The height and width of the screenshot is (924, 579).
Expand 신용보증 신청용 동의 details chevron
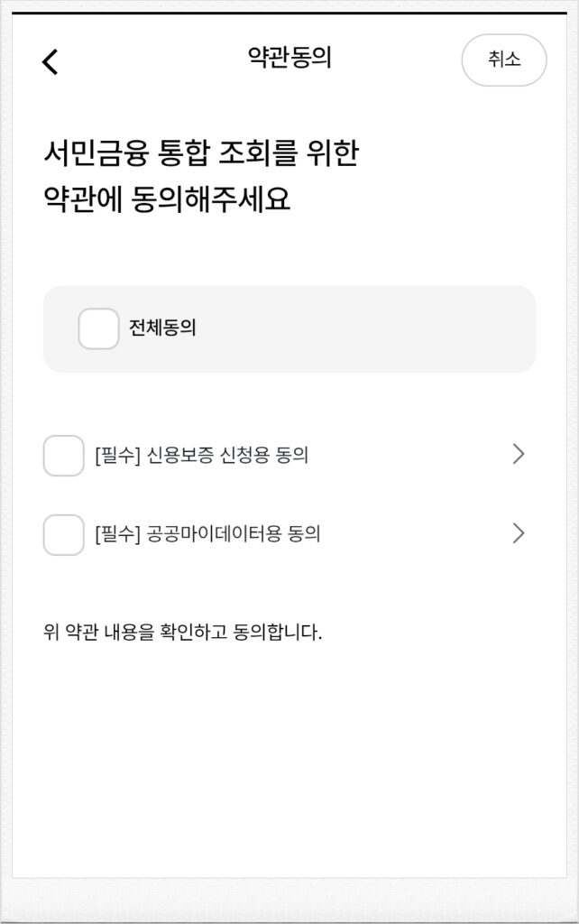(x=518, y=455)
